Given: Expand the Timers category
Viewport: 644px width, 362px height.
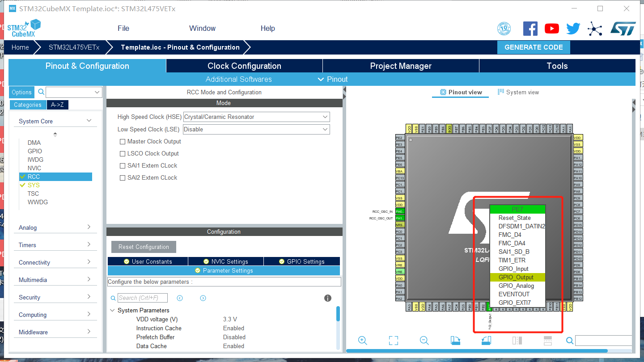Looking at the screenshot, I should pyautogui.click(x=89, y=244).
